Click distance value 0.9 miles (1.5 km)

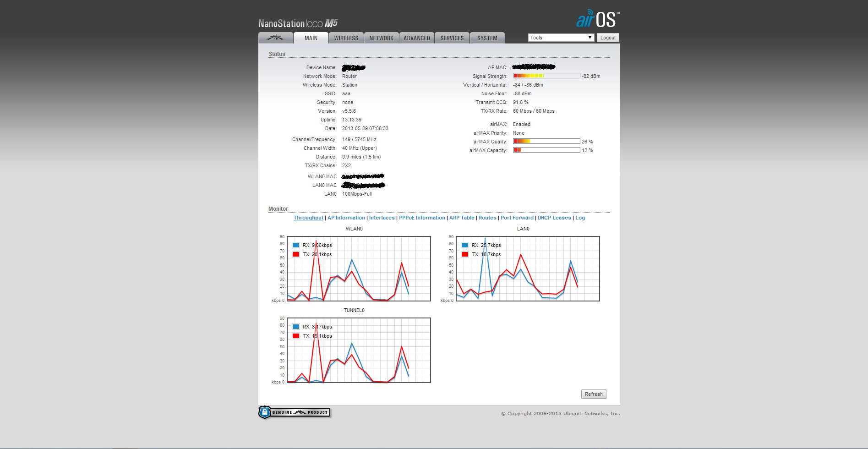tap(361, 157)
